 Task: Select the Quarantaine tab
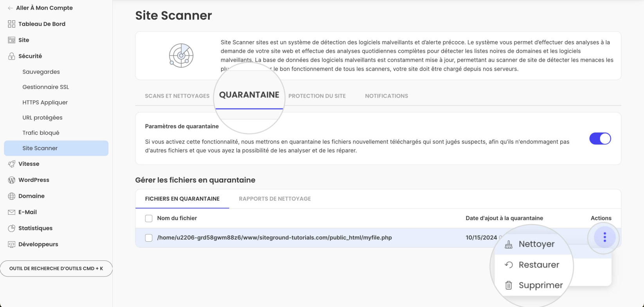point(249,95)
